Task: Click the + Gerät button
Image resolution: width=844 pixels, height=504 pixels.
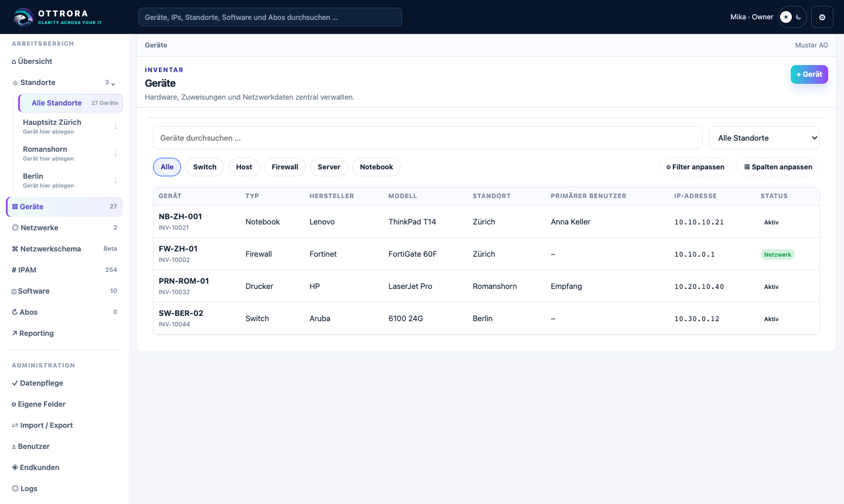Action: (809, 74)
